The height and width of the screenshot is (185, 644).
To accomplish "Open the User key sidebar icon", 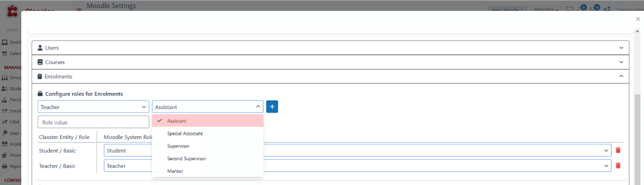I will (4, 133).
